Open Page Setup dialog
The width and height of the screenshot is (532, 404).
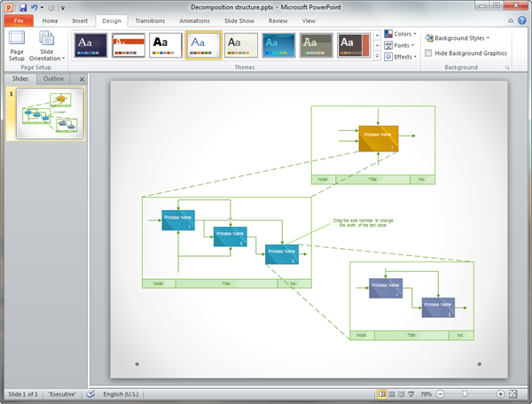[x=17, y=46]
